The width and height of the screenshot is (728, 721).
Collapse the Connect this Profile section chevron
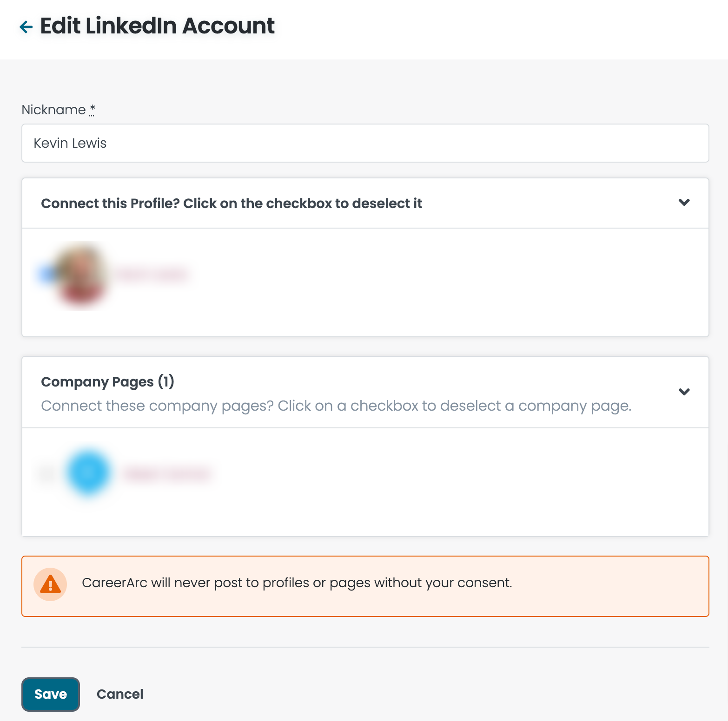point(684,203)
